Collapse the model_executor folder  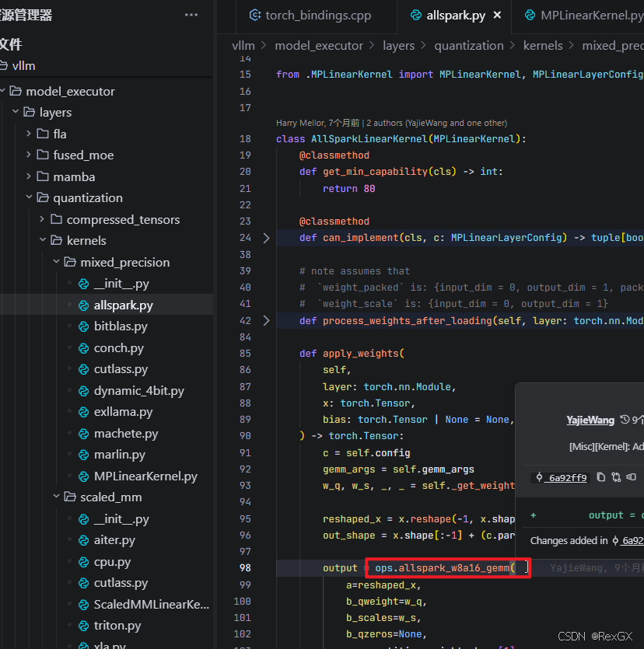click(2, 91)
